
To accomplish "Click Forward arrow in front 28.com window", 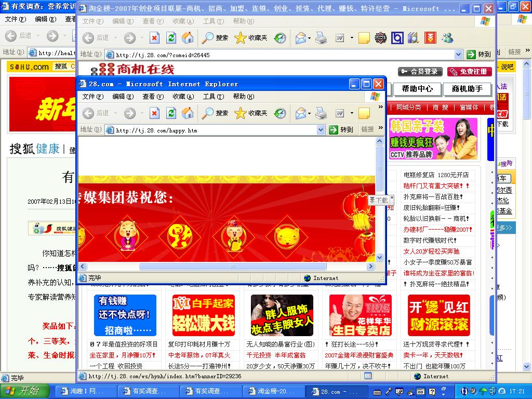I will [x=129, y=113].
